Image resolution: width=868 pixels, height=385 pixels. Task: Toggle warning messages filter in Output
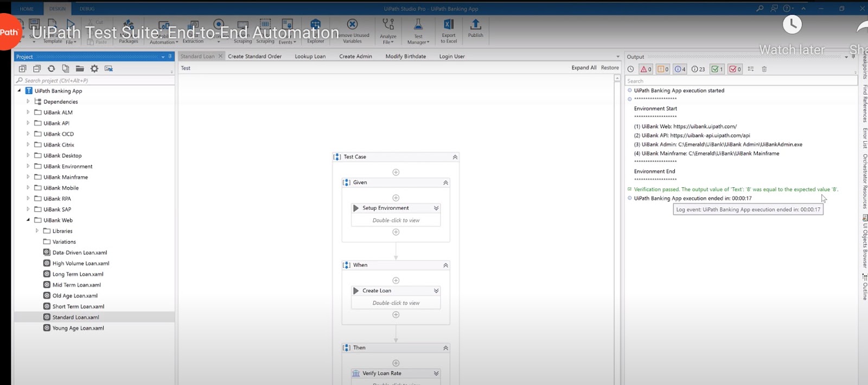(663, 69)
